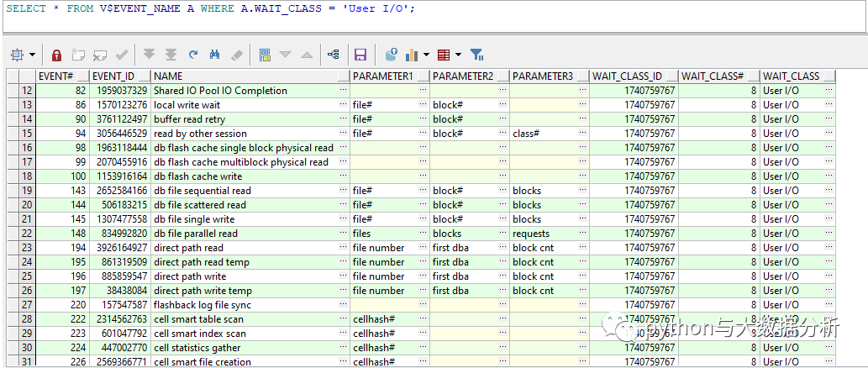868x368 pixels.
Task: Click the 'cell smart table scan' cell
Action: coord(250,319)
